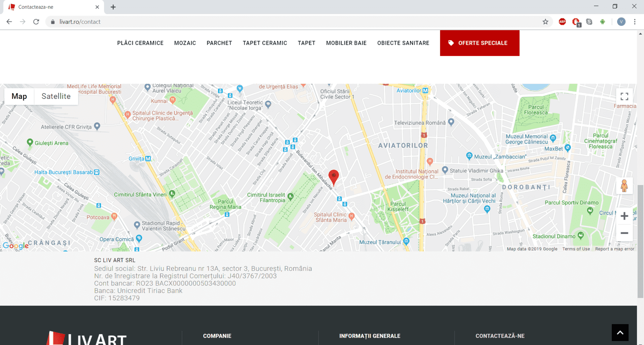The width and height of the screenshot is (644, 345).
Task: Open the Terms of Use link
Action: (576, 249)
